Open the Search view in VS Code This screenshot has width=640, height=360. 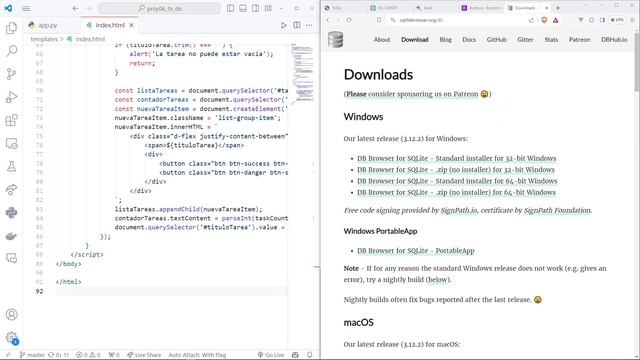(x=11, y=51)
